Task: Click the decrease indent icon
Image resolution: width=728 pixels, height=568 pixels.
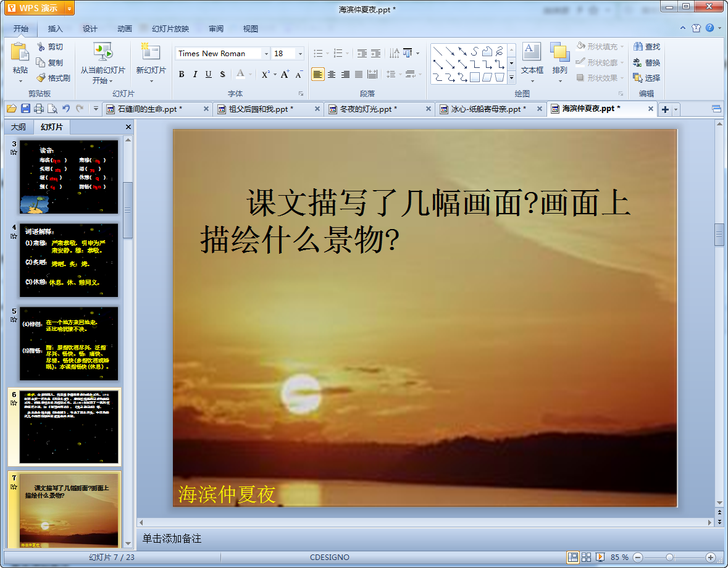Action: click(x=362, y=53)
